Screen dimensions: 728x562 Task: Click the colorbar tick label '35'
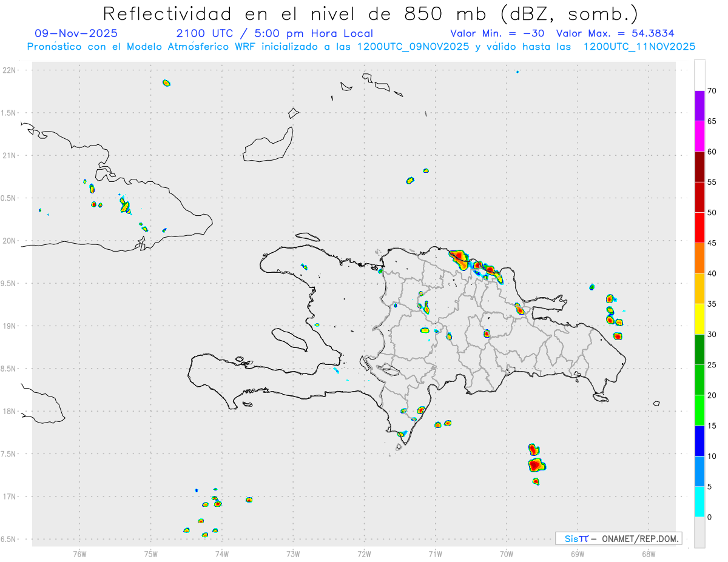[x=712, y=304]
